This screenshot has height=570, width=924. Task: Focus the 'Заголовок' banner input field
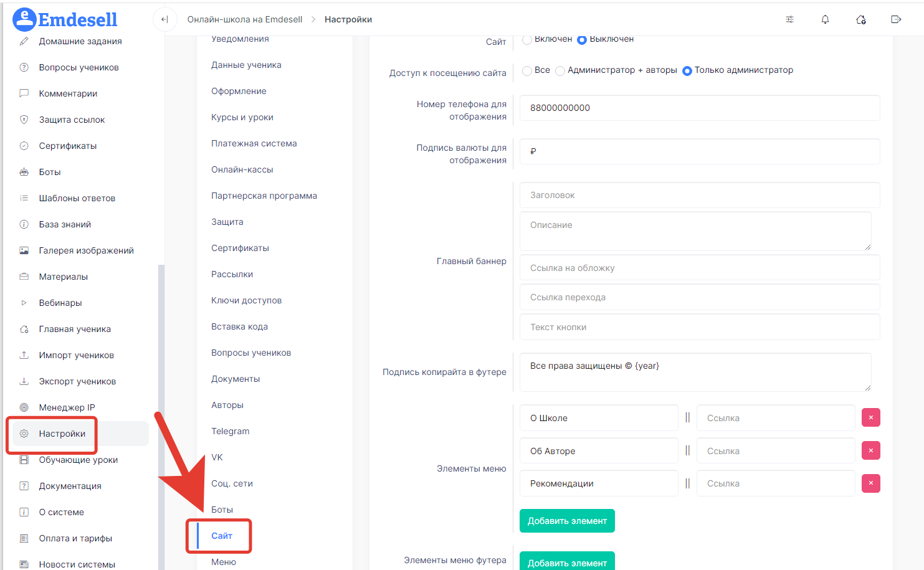[x=700, y=195]
